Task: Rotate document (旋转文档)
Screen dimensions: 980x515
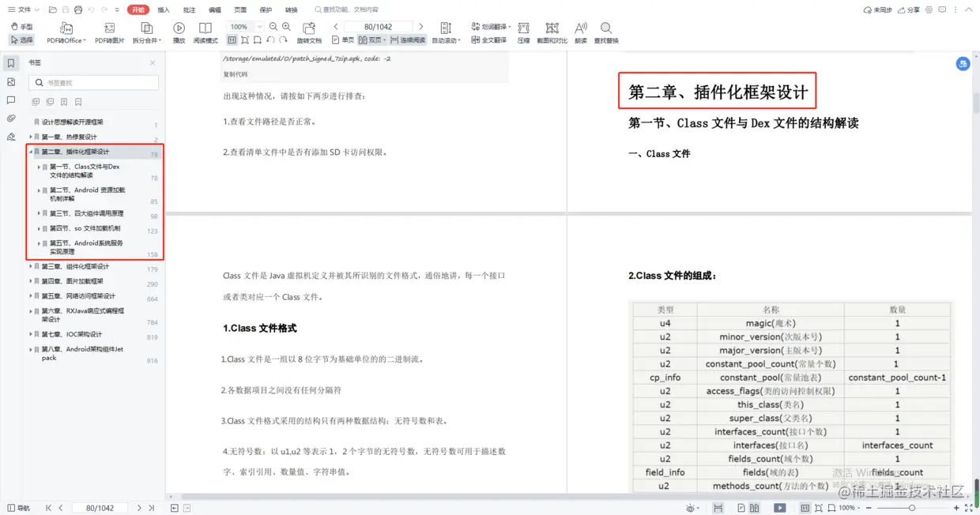Action: (x=309, y=33)
